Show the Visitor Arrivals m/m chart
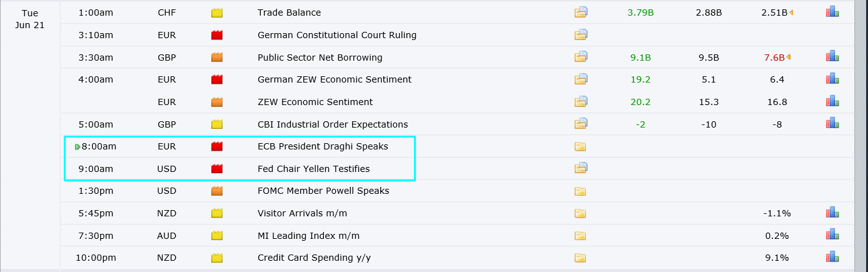Screen dimensions: 868x272 [x=832, y=213]
